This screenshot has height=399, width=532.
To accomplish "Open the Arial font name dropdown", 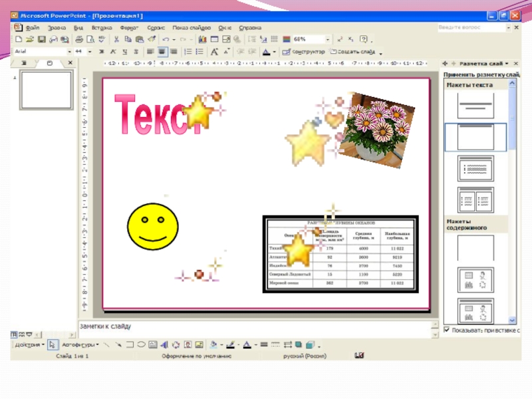I will 68,51.
